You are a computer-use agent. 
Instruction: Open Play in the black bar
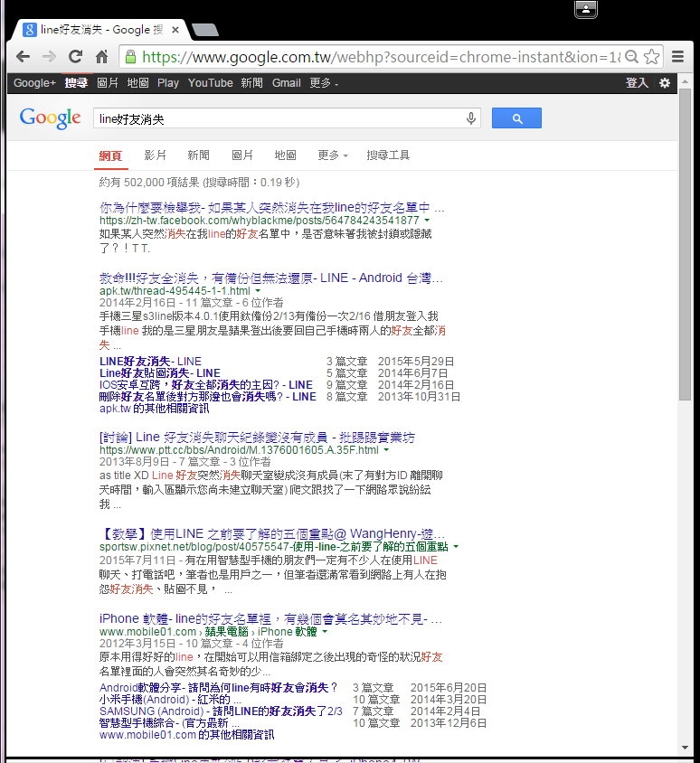point(168,83)
